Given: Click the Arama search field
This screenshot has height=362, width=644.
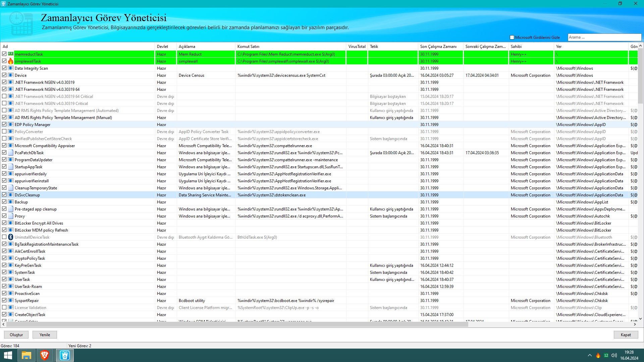Looking at the screenshot, I should coord(604,37).
